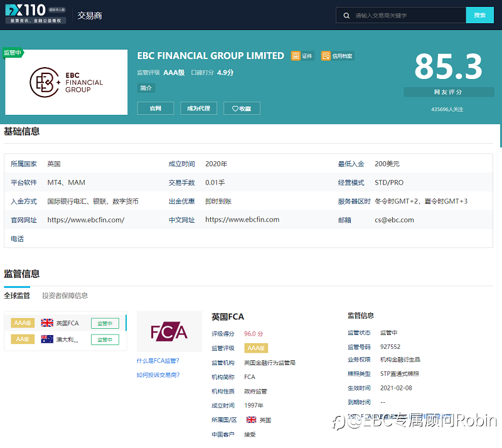Click the search magnifier icon
This screenshot has width=502, height=448.
click(346, 15)
